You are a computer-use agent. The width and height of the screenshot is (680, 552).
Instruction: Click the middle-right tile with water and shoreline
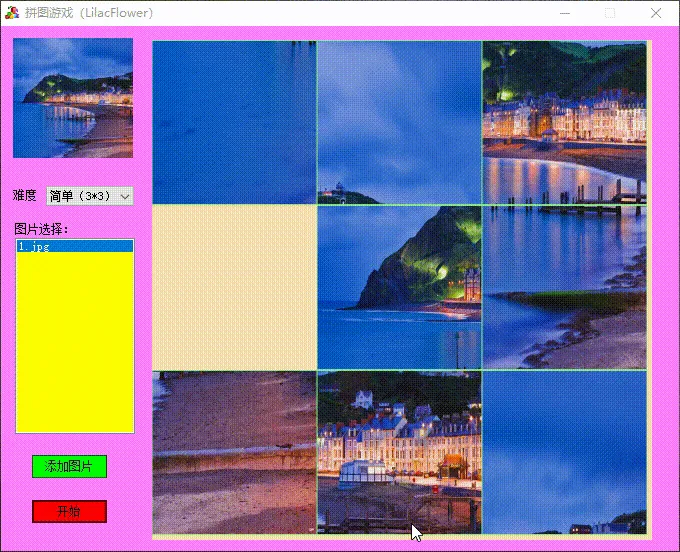[565, 287]
